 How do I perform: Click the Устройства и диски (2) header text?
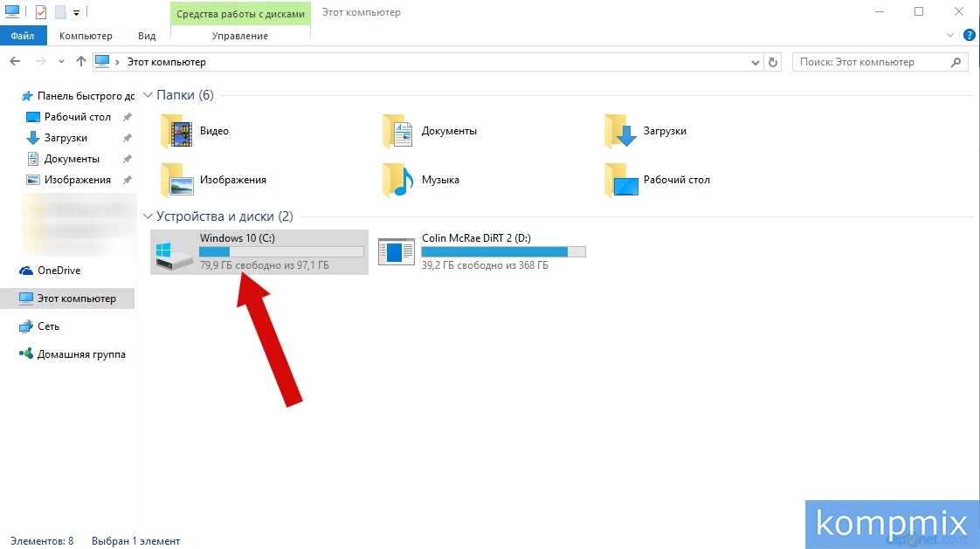coord(224,216)
